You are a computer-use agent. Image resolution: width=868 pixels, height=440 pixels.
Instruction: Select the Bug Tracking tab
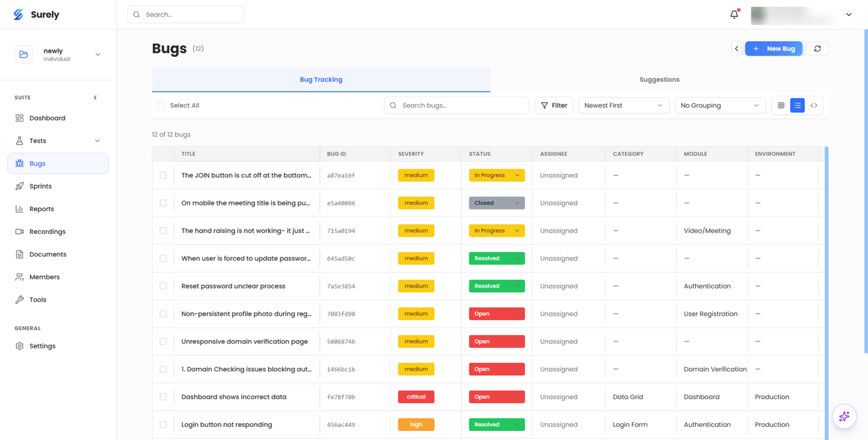pyautogui.click(x=321, y=79)
